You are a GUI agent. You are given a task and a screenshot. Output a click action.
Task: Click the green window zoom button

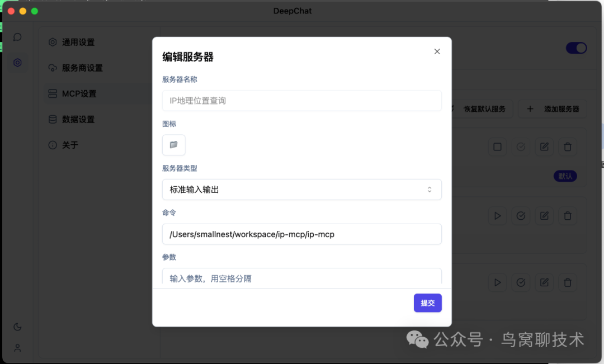[35, 11]
